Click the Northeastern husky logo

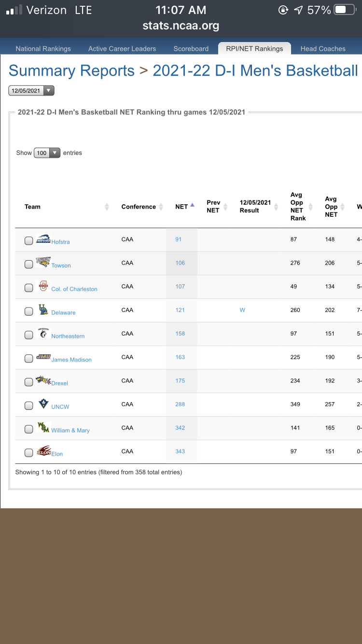click(43, 333)
